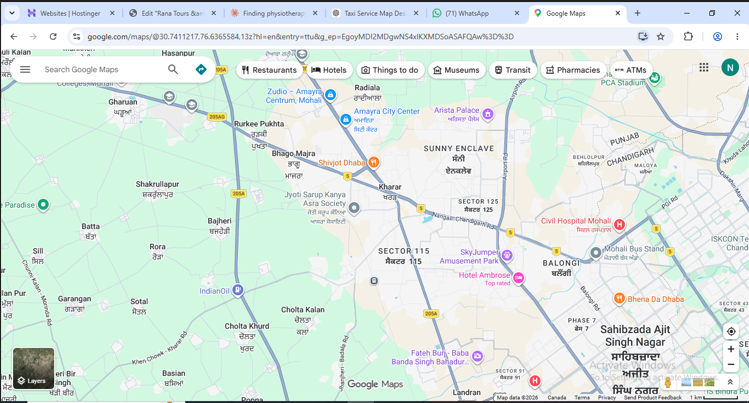Select the ATMs chip
The image size is (749, 403).
click(x=631, y=70)
